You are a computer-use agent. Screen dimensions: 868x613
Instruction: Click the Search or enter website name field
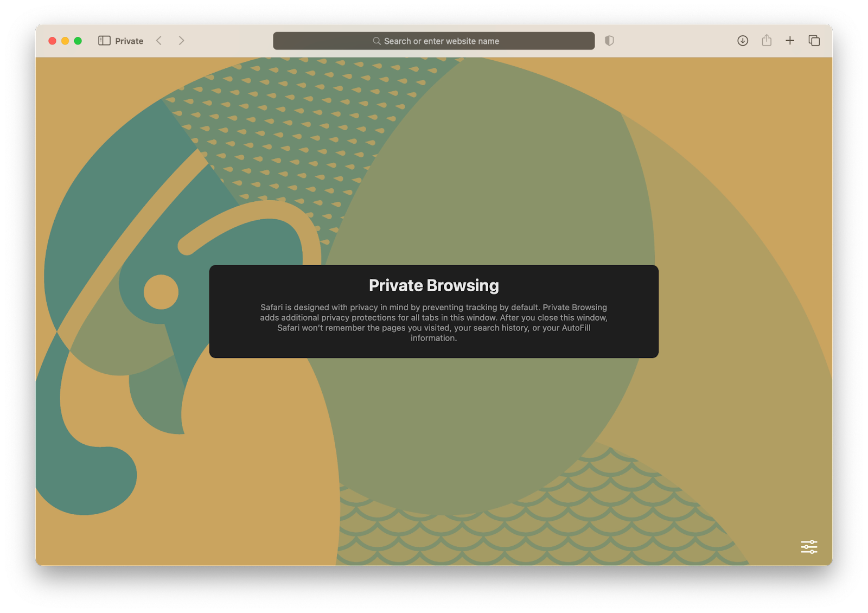[x=433, y=41]
